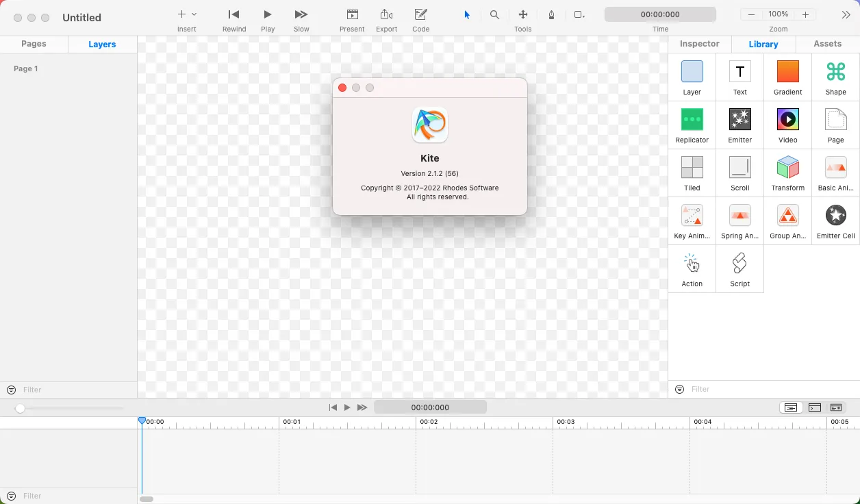The height and width of the screenshot is (504, 860).
Task: Open the Code view from toolbar
Action: coord(421,14)
